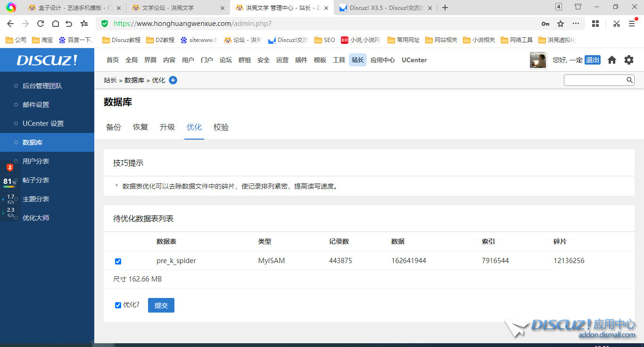Image resolution: width=644 pixels, height=347 pixels.
Task: Click the 退出 logout link
Action: coord(593,60)
